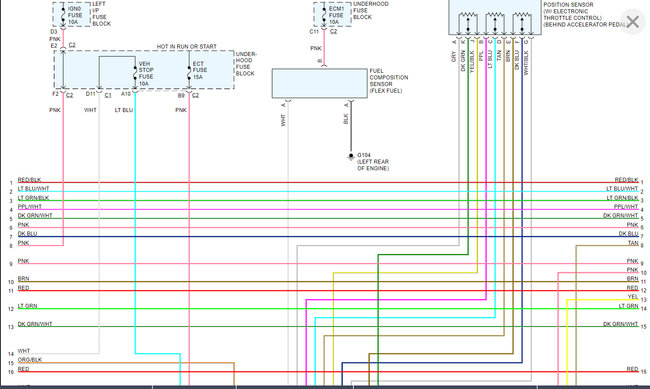Close the wiring diagram image viewer

633,22
